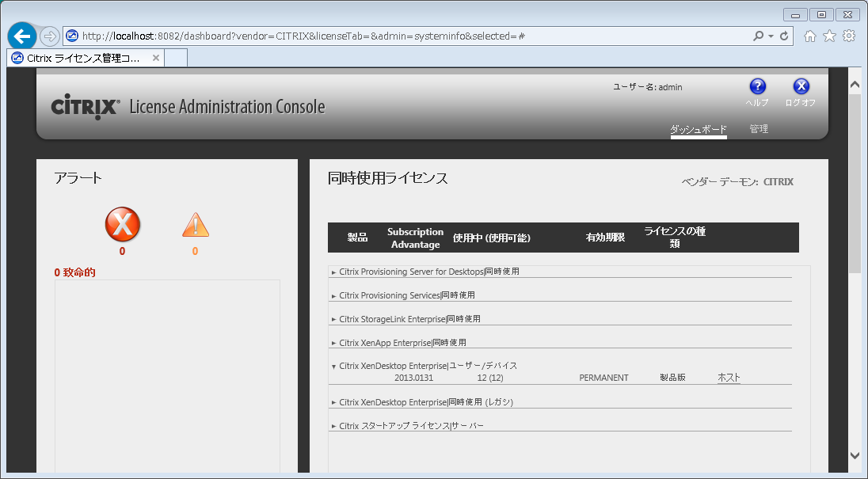Close the Citrix ライセンス管理 browser tab
Image resolution: width=868 pixels, height=479 pixels.
click(x=155, y=58)
